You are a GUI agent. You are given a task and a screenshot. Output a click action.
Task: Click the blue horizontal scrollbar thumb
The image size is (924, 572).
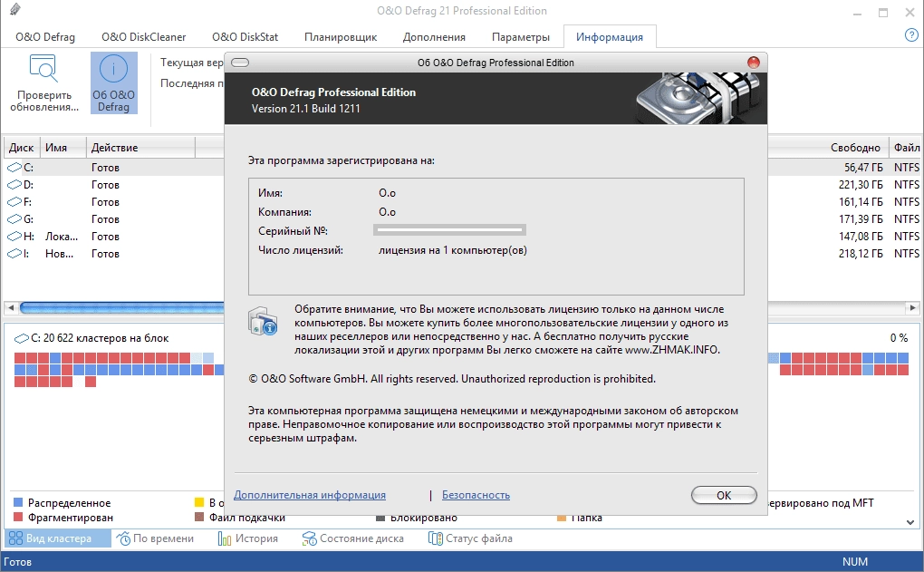(122, 307)
